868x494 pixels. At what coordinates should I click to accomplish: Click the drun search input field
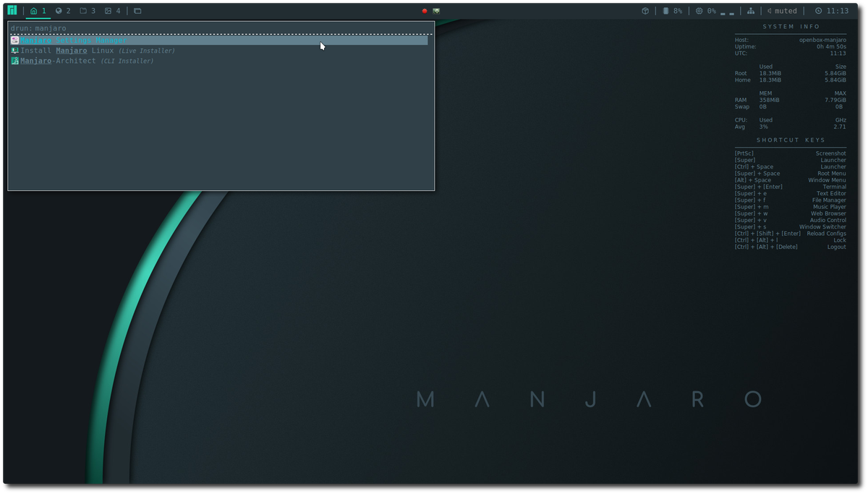click(221, 28)
